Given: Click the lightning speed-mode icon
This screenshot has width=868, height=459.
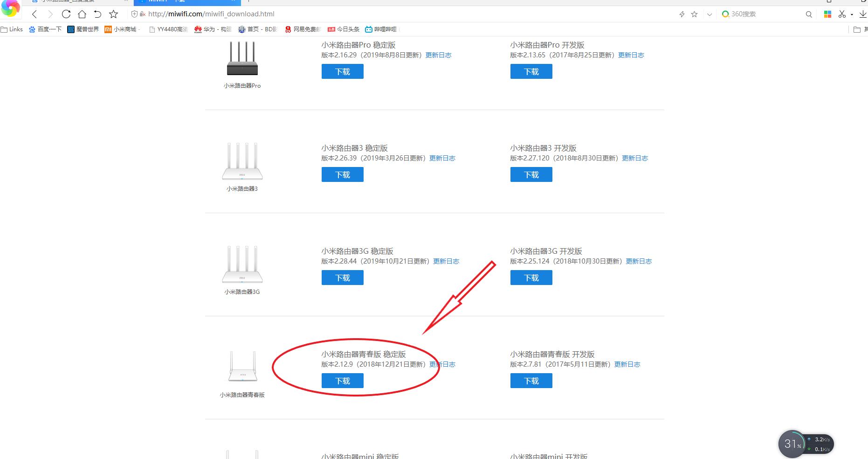Looking at the screenshot, I should click(x=681, y=14).
